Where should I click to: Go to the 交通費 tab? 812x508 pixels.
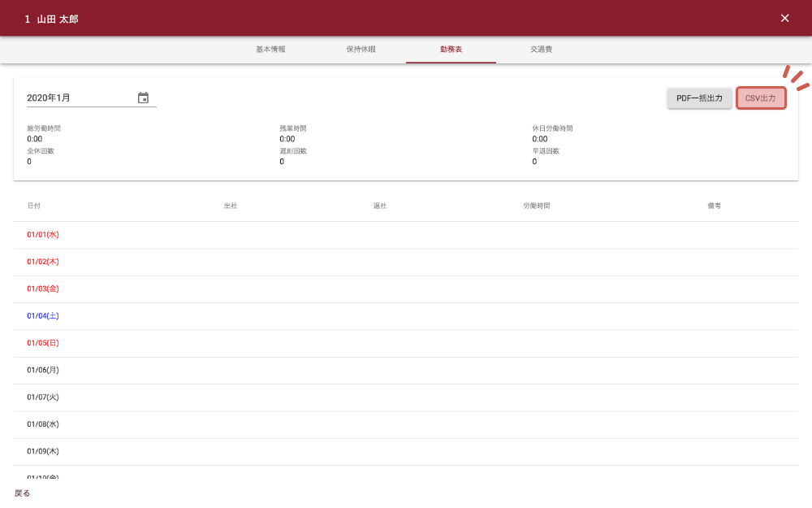[x=541, y=50]
